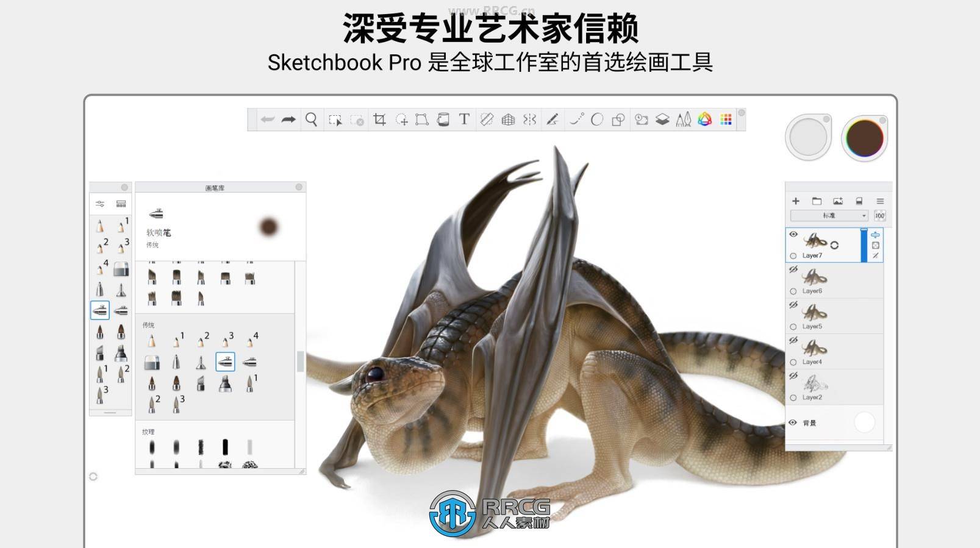980x548 pixels.
Task: Enable the Ruler guide
Action: [x=487, y=119]
